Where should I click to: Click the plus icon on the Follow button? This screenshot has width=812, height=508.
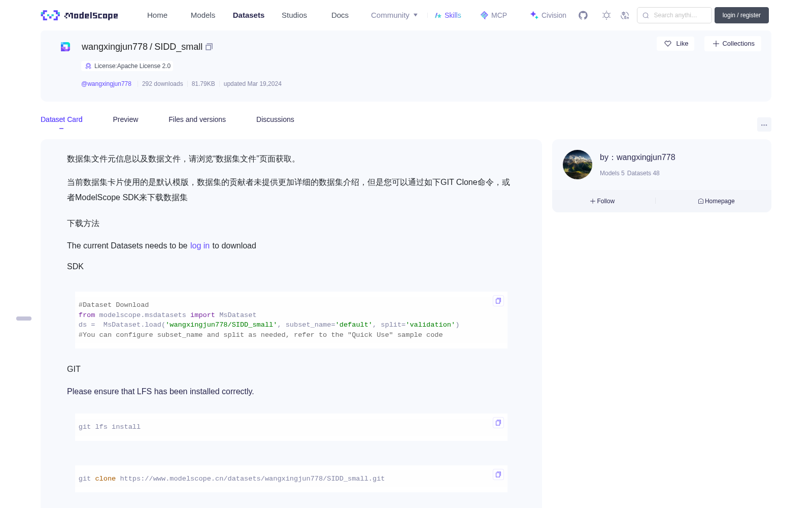click(x=593, y=201)
